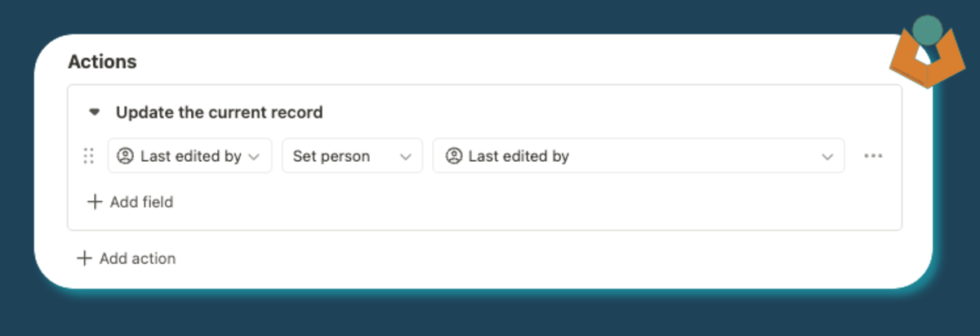Screen dimensions: 980x336
Task: Click the Set person text
Action: click(x=331, y=156)
